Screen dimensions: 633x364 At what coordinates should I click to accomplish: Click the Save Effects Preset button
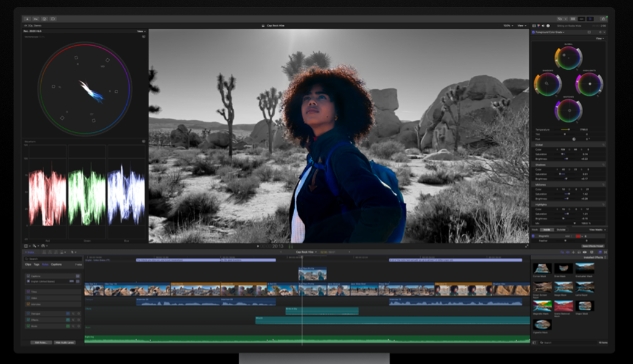coord(593,246)
